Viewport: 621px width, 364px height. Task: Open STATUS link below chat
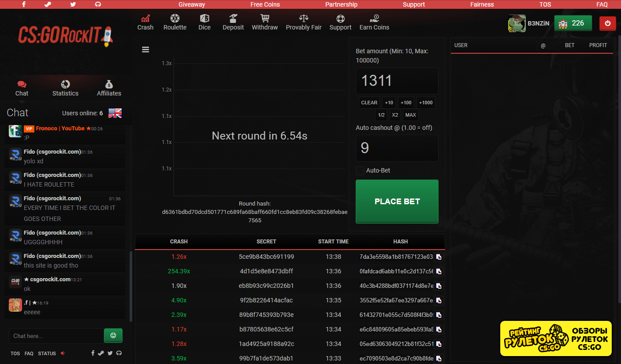pyautogui.click(x=47, y=353)
